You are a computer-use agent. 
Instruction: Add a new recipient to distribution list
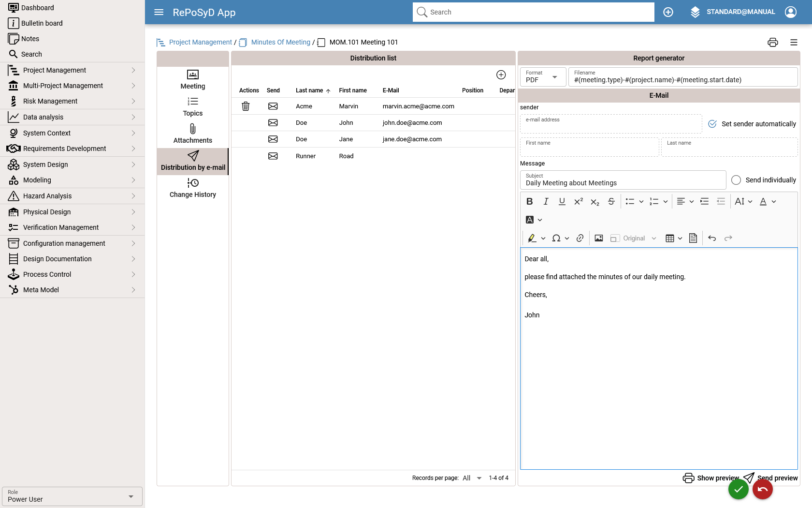pyautogui.click(x=501, y=75)
